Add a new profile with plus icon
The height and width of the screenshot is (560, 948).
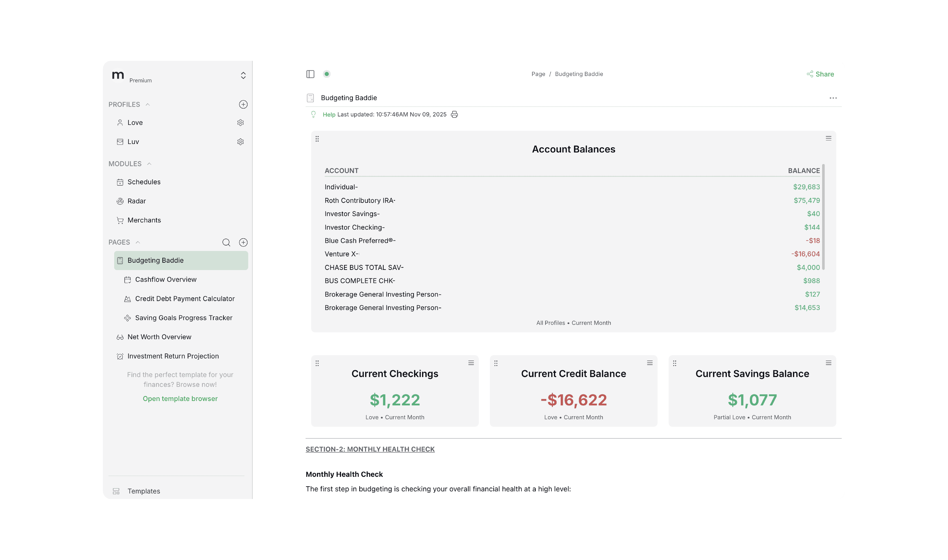[243, 105]
